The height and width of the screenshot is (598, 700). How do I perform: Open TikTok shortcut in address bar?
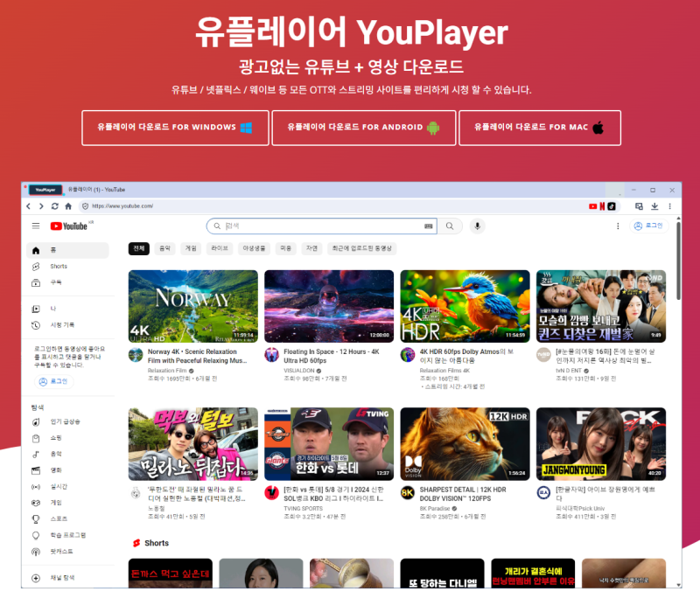point(611,206)
